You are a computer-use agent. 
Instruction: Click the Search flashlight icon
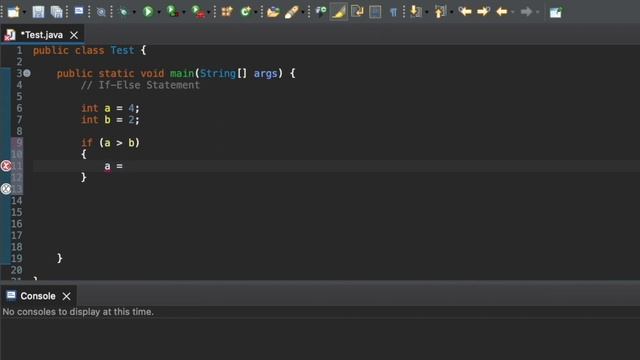click(x=291, y=12)
